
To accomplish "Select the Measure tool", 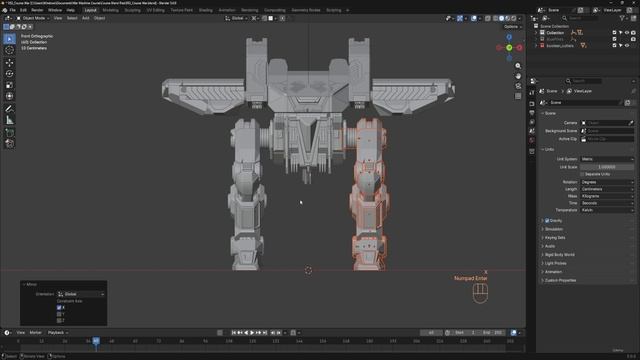I will [x=9, y=120].
